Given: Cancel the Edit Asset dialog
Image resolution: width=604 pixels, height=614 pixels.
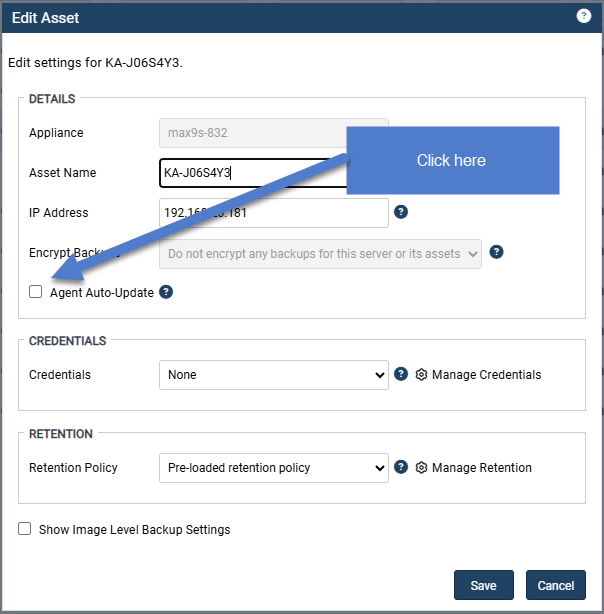Looking at the screenshot, I should [556, 586].
